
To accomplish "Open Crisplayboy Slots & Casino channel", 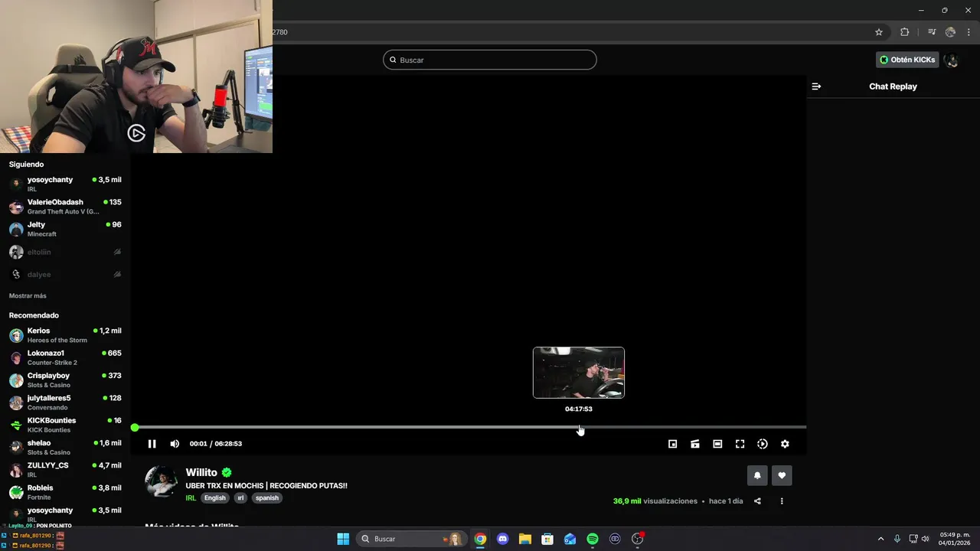I will [x=65, y=380].
